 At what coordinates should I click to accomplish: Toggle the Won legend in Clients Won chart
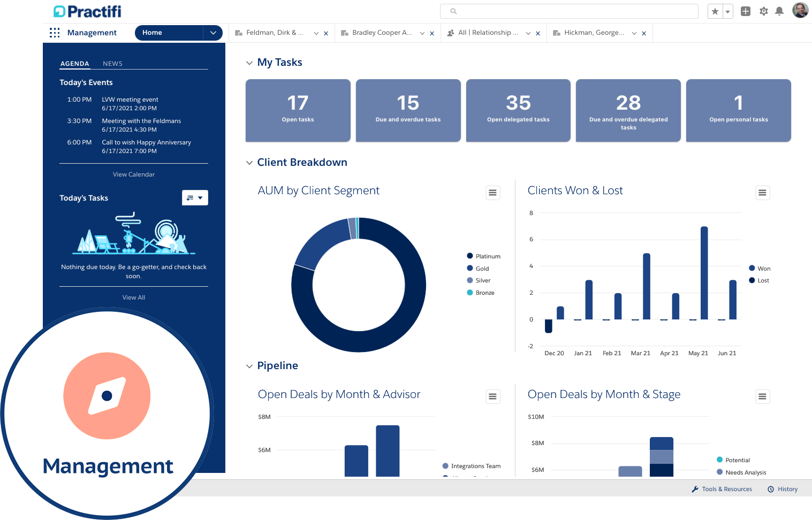tap(762, 268)
